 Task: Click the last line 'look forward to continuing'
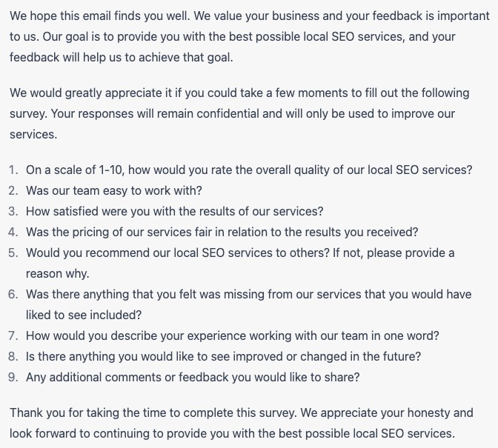click(x=232, y=433)
